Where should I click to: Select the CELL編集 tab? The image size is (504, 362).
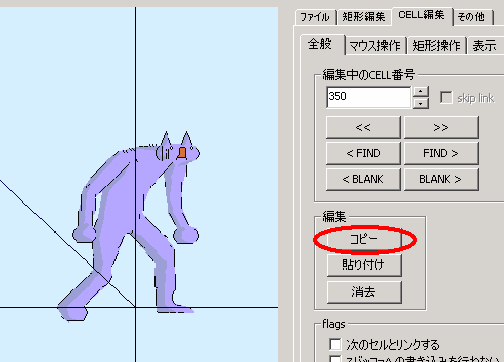tap(422, 15)
